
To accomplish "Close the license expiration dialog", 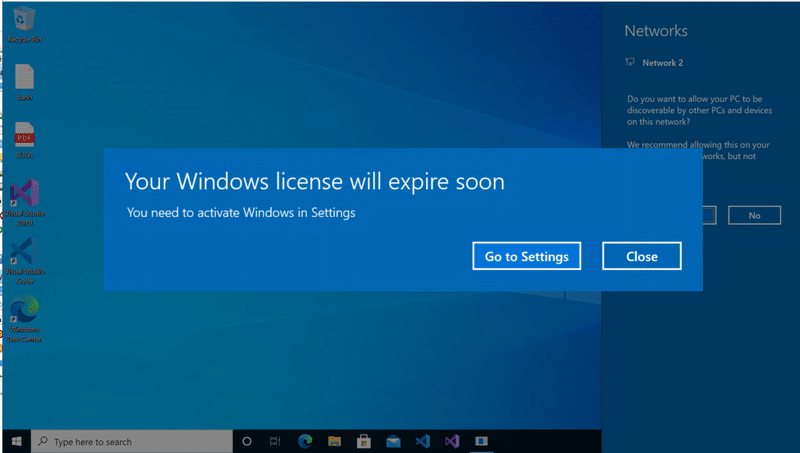I will (x=641, y=256).
